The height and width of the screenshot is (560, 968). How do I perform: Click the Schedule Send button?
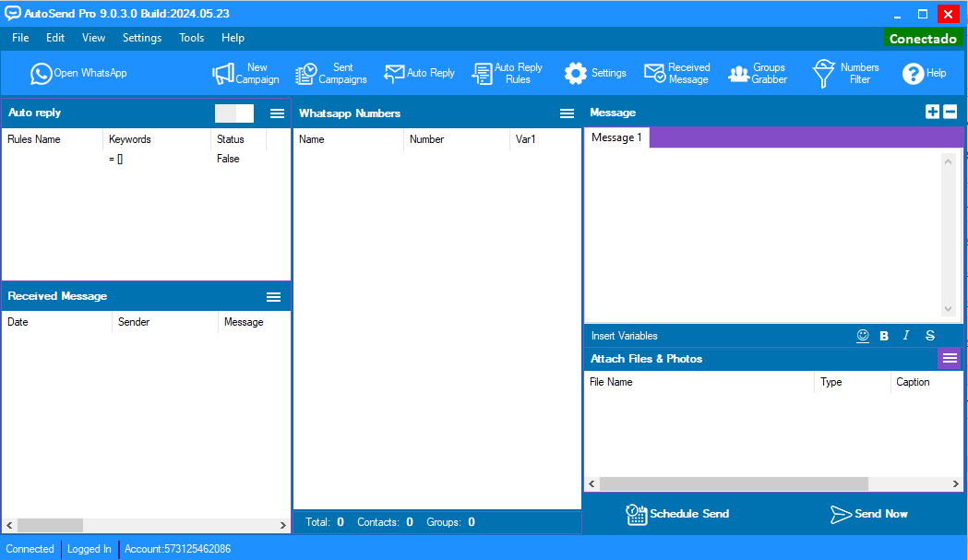pyautogui.click(x=677, y=514)
